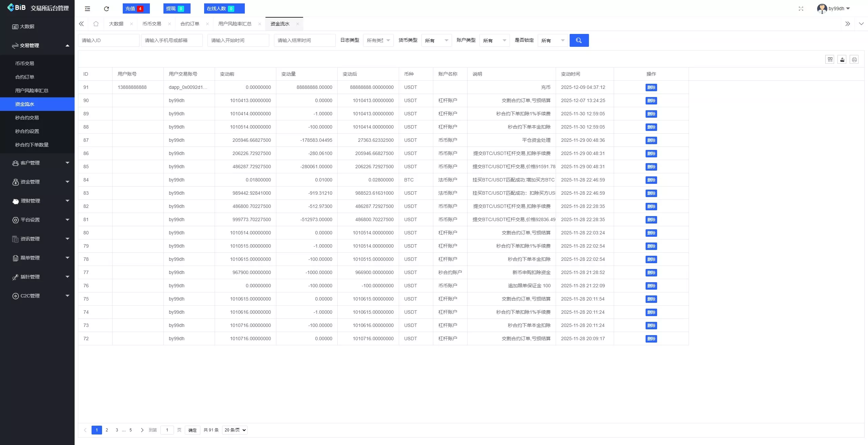
Task: Collapse the 交易管理 menu group
Action: click(37, 45)
